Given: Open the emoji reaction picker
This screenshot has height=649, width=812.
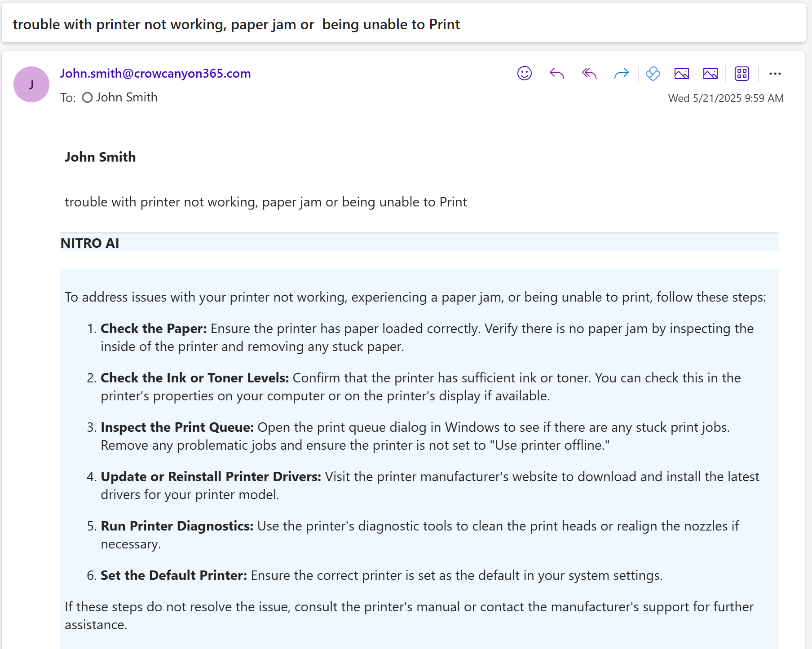Looking at the screenshot, I should [x=524, y=73].
